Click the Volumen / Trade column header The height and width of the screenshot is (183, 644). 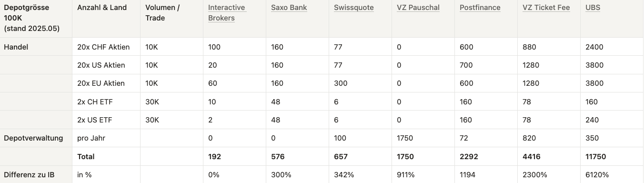pos(163,13)
